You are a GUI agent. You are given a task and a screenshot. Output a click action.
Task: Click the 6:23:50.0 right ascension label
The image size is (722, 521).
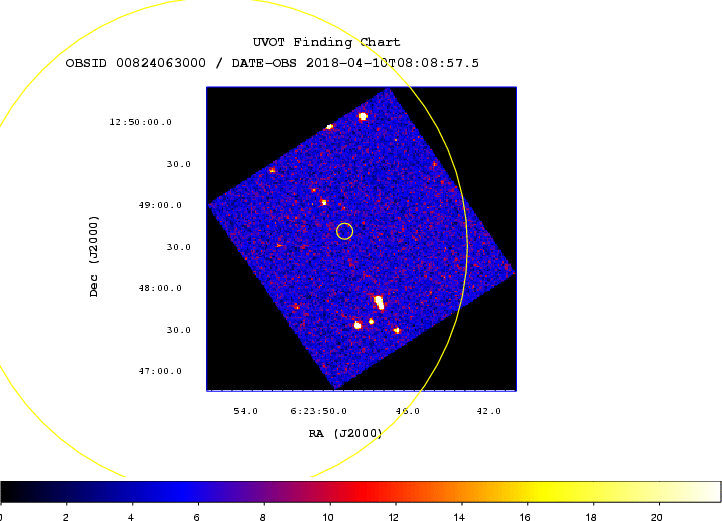319,411
